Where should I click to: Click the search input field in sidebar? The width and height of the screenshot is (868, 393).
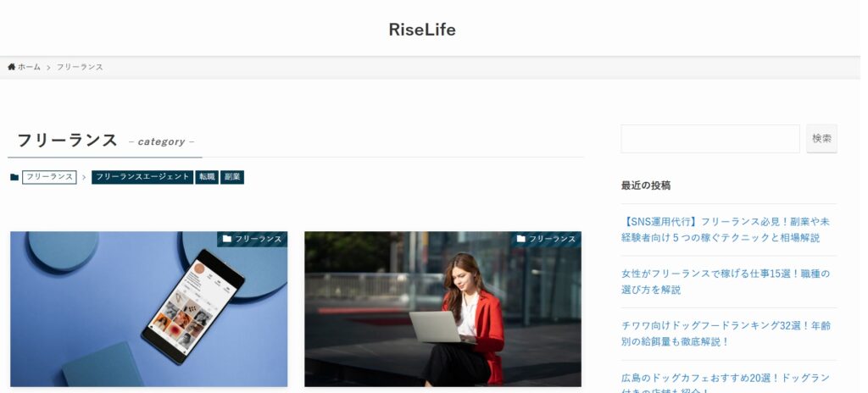pos(710,139)
